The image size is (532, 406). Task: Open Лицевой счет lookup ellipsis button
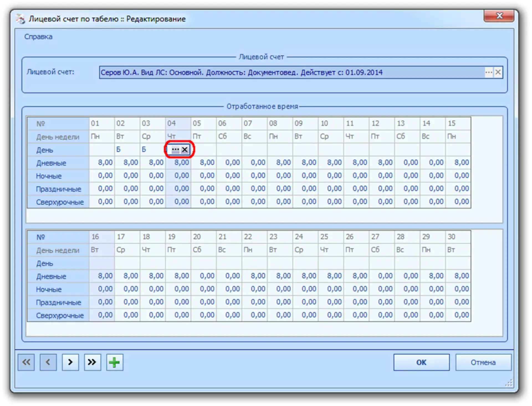pos(489,73)
